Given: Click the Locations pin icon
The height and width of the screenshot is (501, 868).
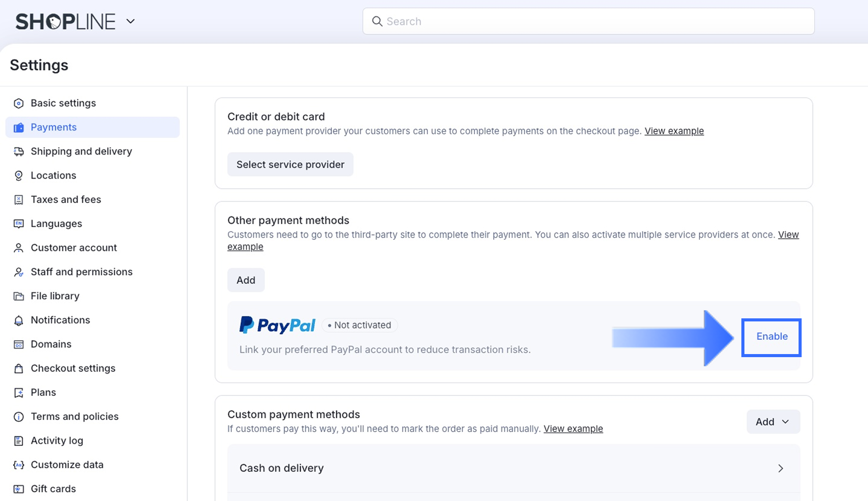Looking at the screenshot, I should point(19,176).
